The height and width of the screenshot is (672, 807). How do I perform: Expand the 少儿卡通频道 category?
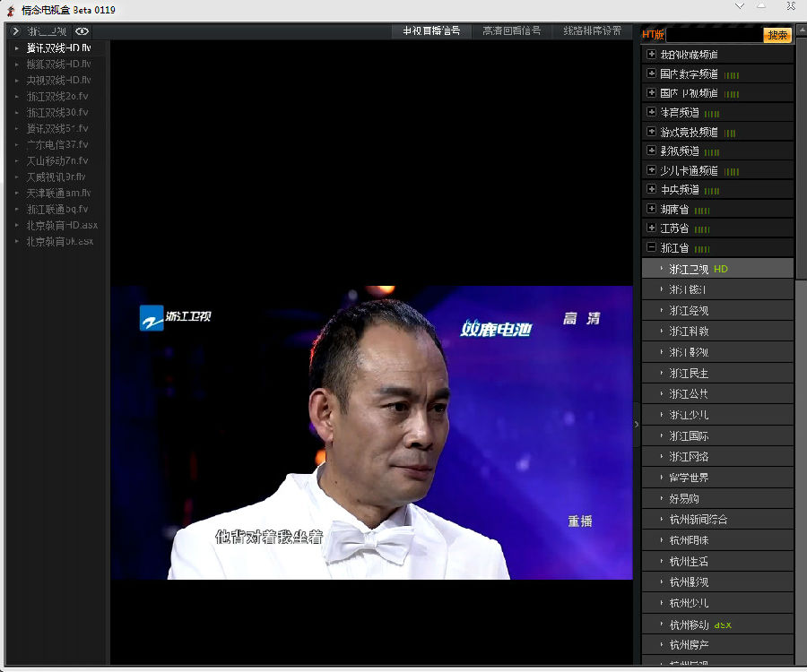click(x=651, y=169)
